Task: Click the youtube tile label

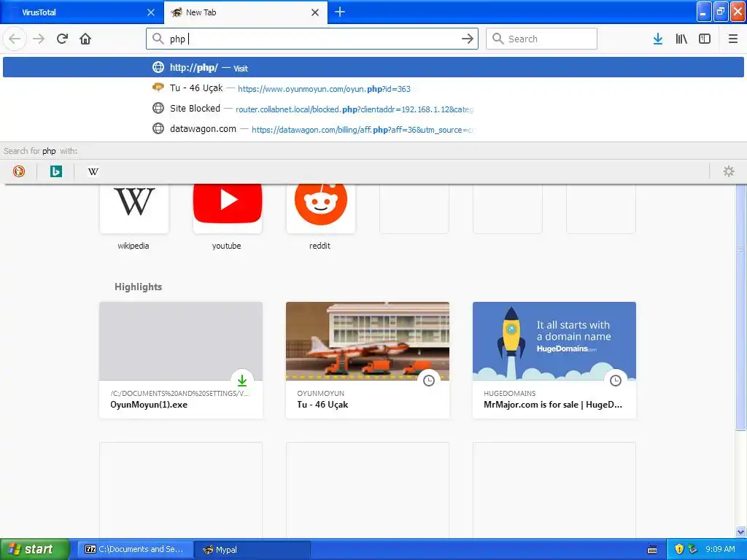Action: (227, 246)
